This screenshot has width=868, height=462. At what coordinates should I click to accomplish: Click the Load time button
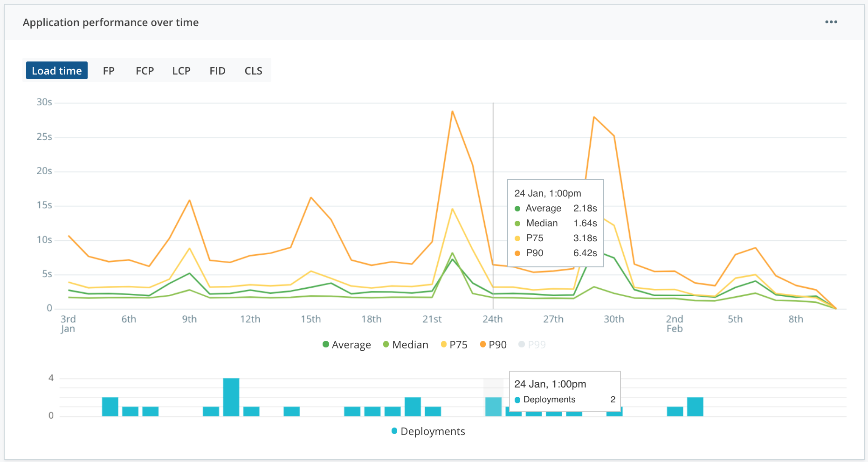click(56, 70)
